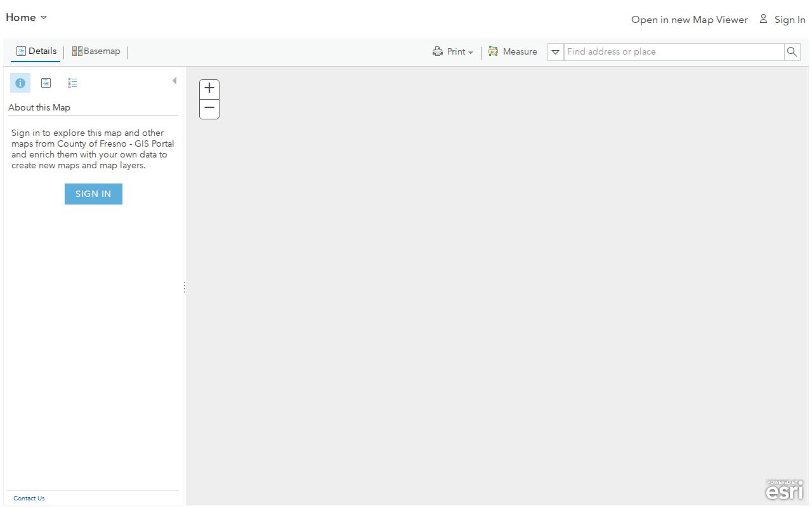This screenshot has height=508, width=812.
Task: Click the blue SIGN IN button
Action: (93, 194)
